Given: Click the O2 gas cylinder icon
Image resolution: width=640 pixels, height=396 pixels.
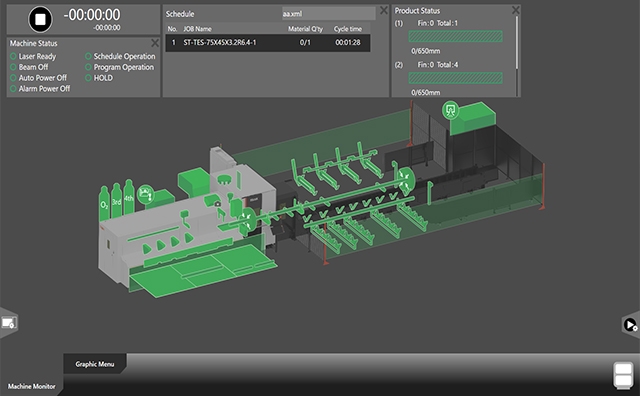Looking at the screenshot, I should 104,203.
